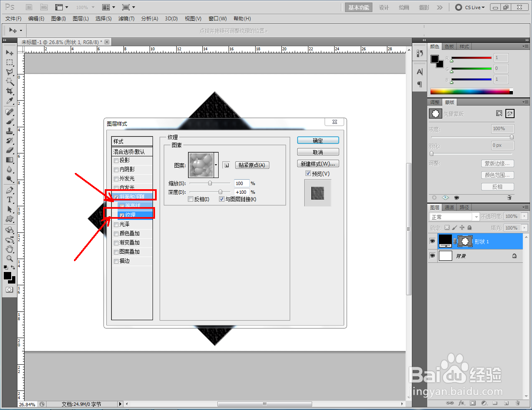Toggle the 反相 invert checkbox

(x=191, y=199)
